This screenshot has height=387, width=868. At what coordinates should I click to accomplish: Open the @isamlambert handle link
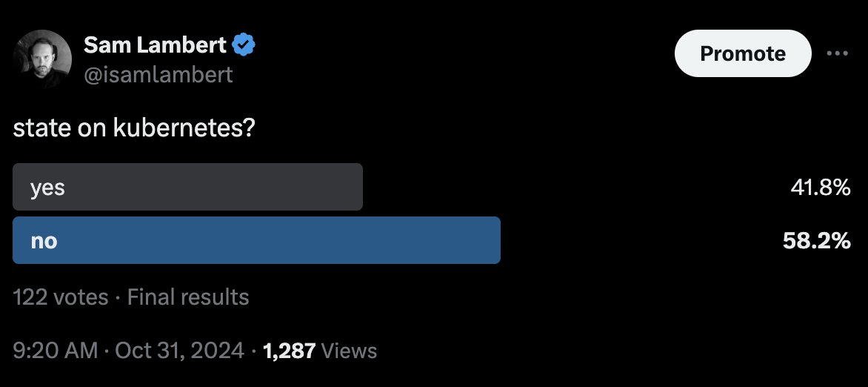(x=158, y=74)
